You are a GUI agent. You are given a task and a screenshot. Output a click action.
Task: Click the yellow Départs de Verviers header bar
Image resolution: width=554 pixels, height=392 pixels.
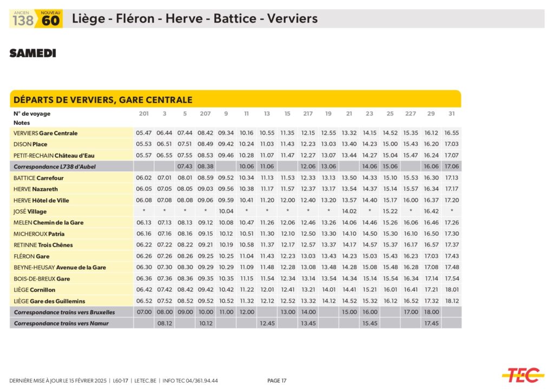coord(235,99)
